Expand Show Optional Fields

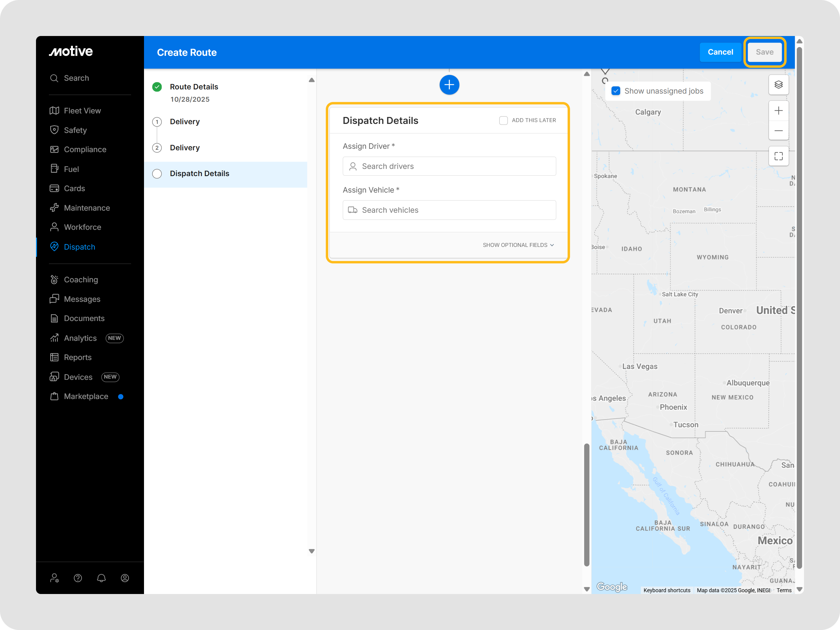click(518, 245)
